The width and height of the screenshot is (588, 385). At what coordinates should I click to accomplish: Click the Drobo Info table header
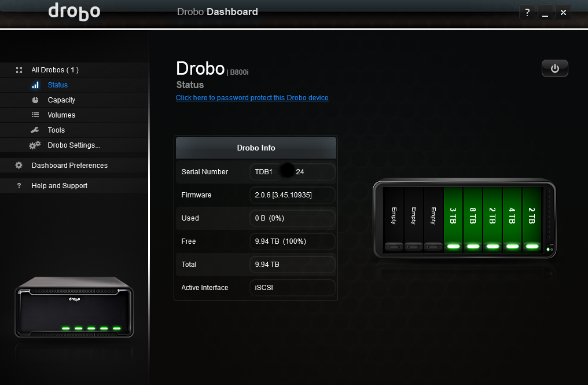click(256, 148)
